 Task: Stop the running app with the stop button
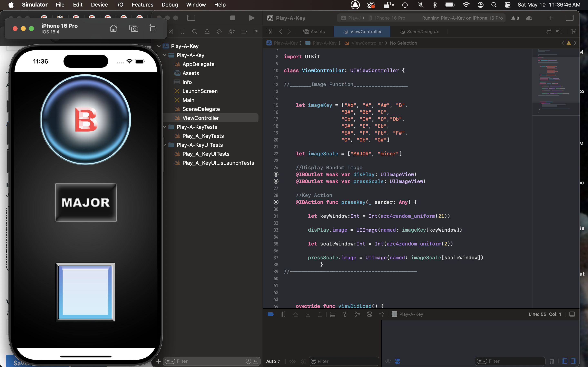tap(233, 18)
